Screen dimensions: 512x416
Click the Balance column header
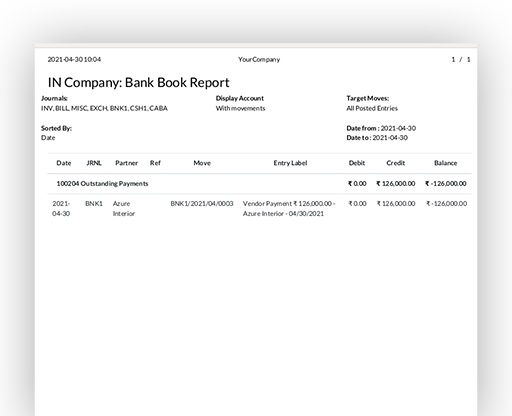click(446, 163)
